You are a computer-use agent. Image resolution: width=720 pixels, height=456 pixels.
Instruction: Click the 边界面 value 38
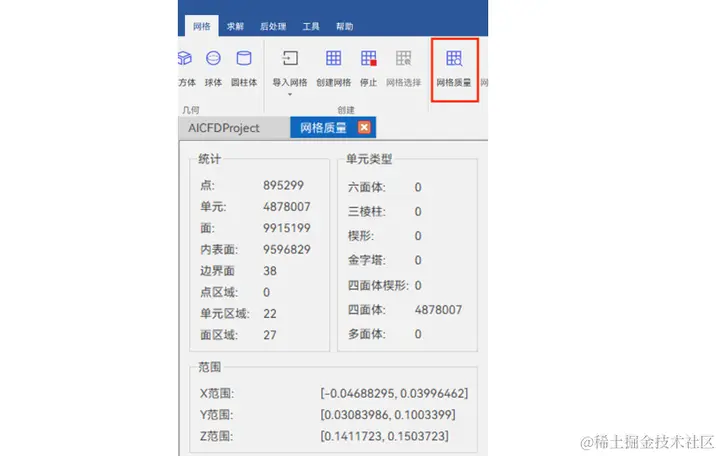pos(270,271)
